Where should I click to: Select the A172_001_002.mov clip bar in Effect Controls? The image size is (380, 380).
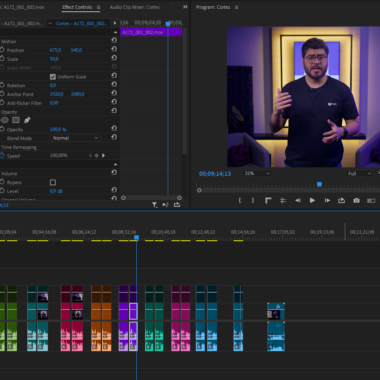click(151, 32)
